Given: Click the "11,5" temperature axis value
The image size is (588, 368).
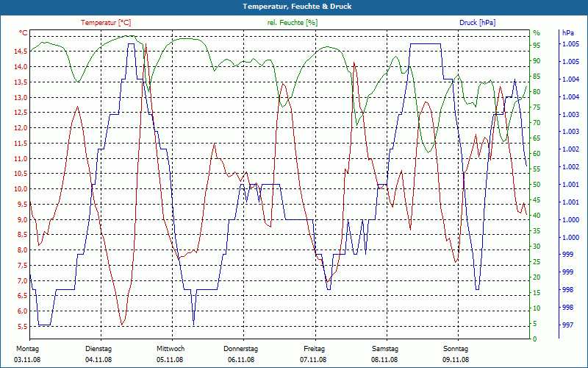Looking at the screenshot, I should pos(21,143).
